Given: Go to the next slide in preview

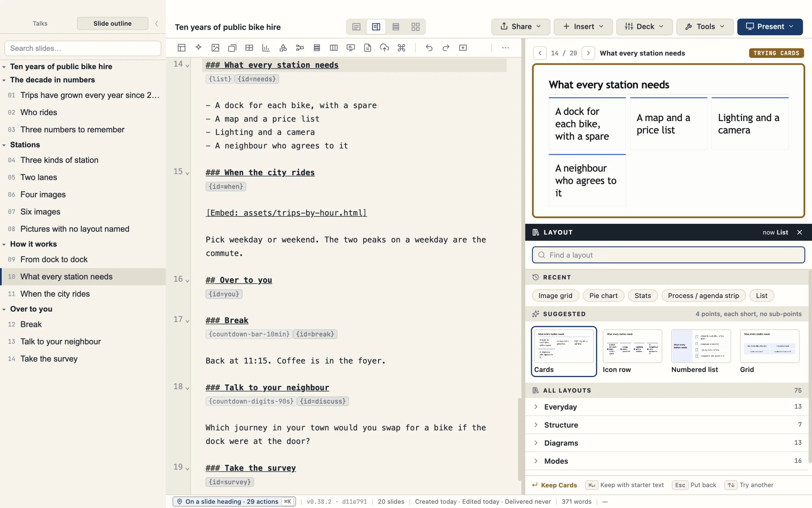Looking at the screenshot, I should 588,53.
